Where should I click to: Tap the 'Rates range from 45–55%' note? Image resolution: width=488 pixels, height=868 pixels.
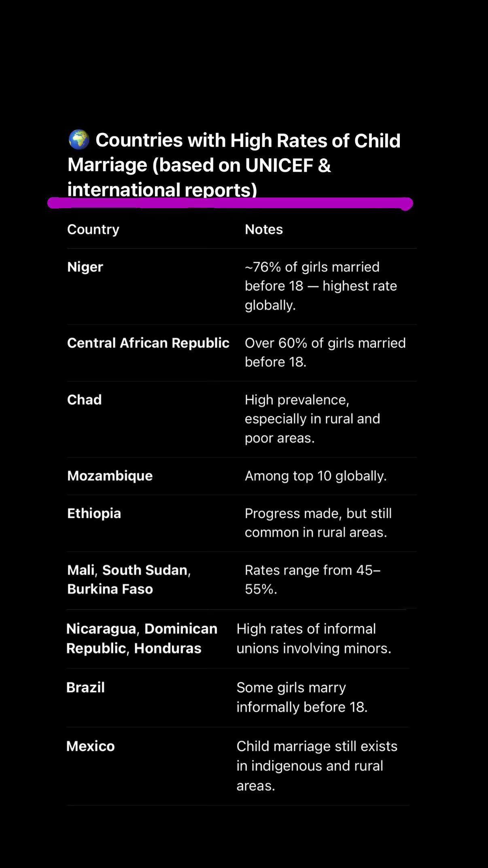(312, 579)
